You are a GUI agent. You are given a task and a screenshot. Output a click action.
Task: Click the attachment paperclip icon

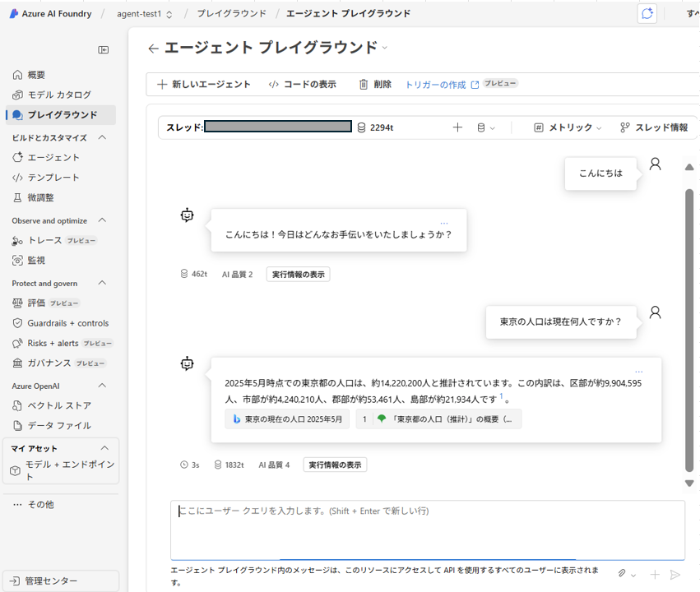pos(622,574)
